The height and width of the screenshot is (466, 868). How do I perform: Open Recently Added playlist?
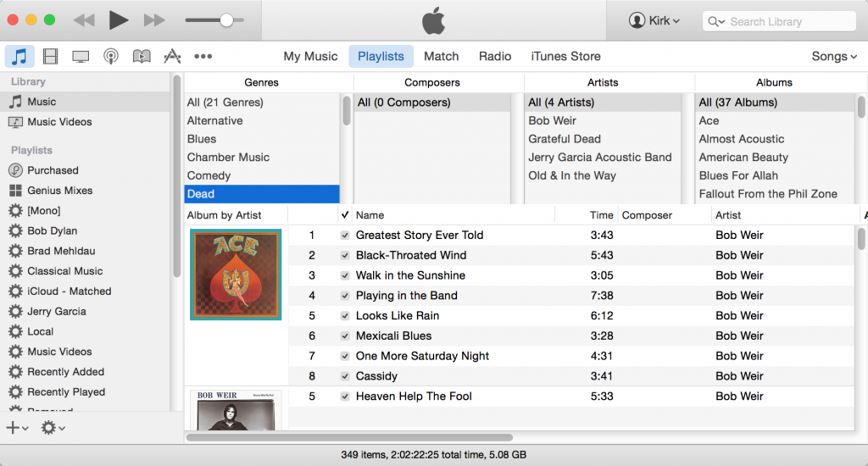click(x=86, y=372)
